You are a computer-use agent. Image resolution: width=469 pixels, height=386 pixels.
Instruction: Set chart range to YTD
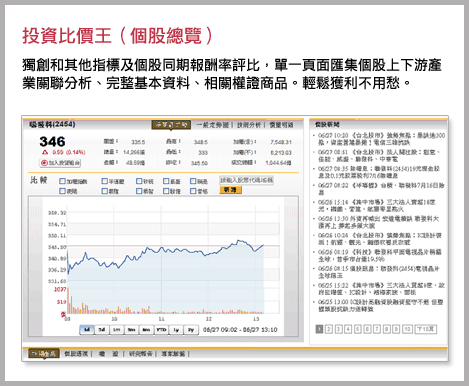(x=161, y=330)
